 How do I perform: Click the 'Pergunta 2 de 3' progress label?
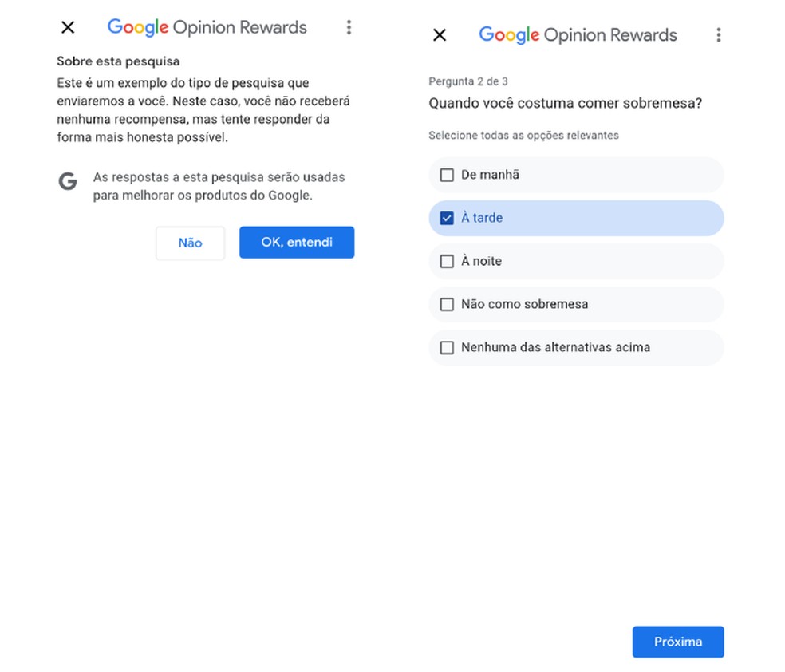468,81
